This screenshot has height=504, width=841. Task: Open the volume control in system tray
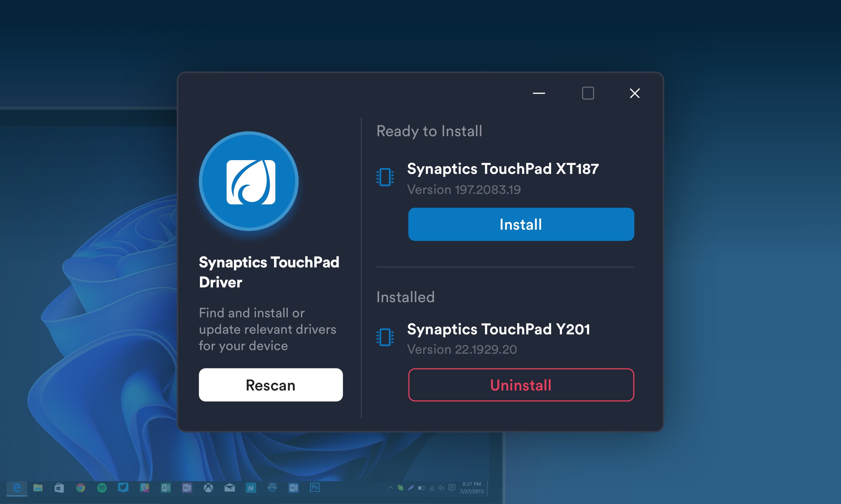tap(441, 488)
